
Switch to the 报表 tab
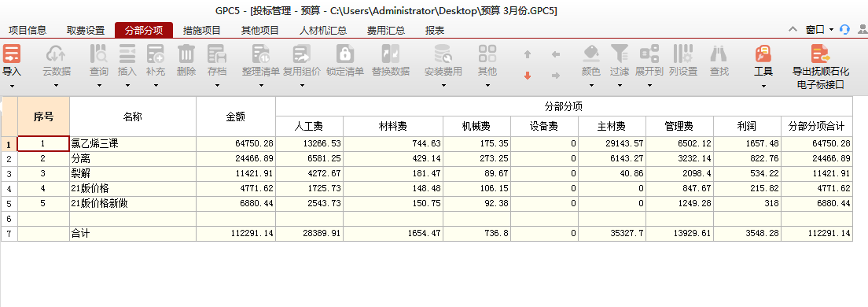[x=435, y=31]
